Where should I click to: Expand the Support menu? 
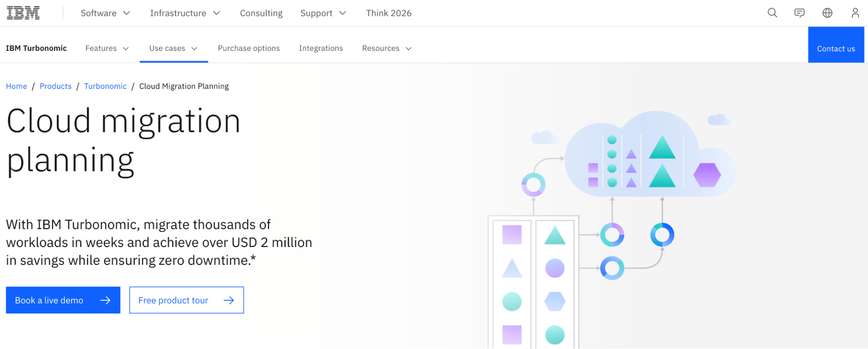(323, 13)
